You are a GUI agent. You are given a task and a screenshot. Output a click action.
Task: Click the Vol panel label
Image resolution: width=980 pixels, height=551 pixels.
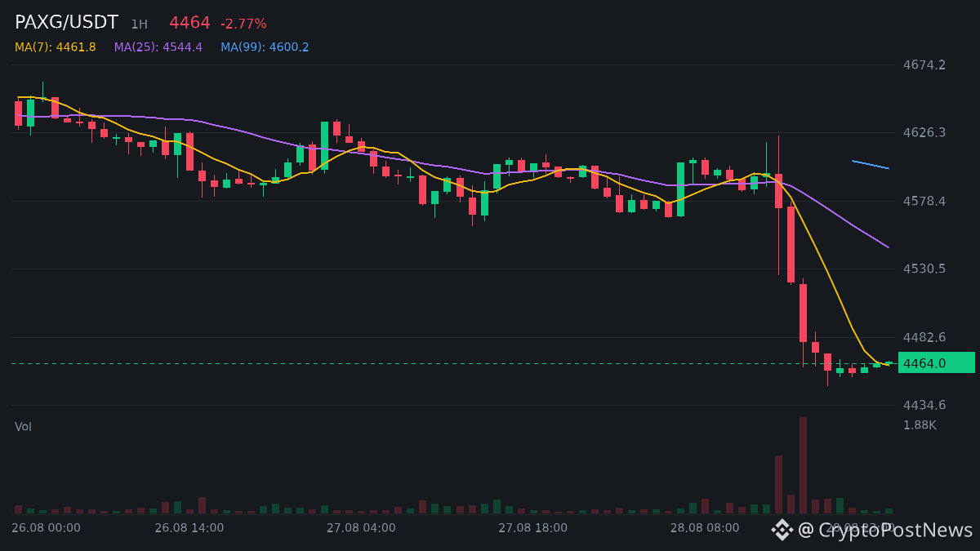[23, 426]
